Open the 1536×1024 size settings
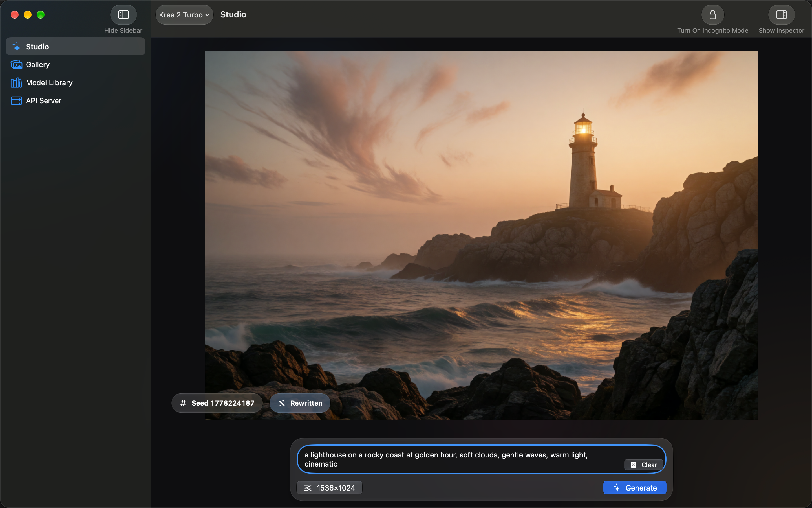Screen dimensions: 812x508 (x=329, y=488)
